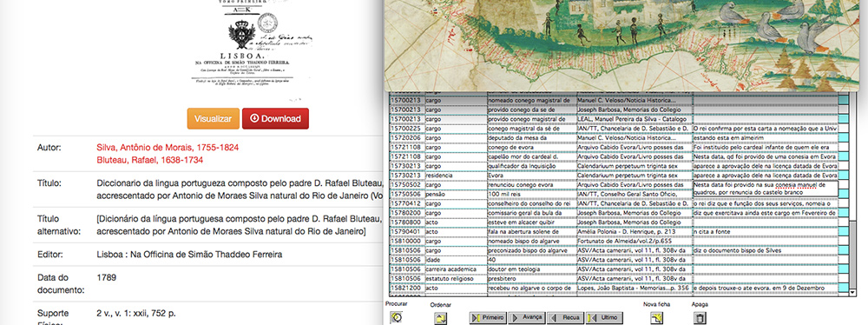The image size is (868, 325).
Task: Click the Ordenar sort icon
Action: tap(441, 318)
